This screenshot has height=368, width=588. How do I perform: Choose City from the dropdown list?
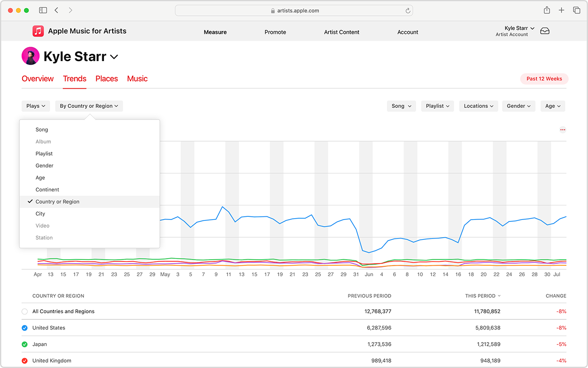[40, 214]
